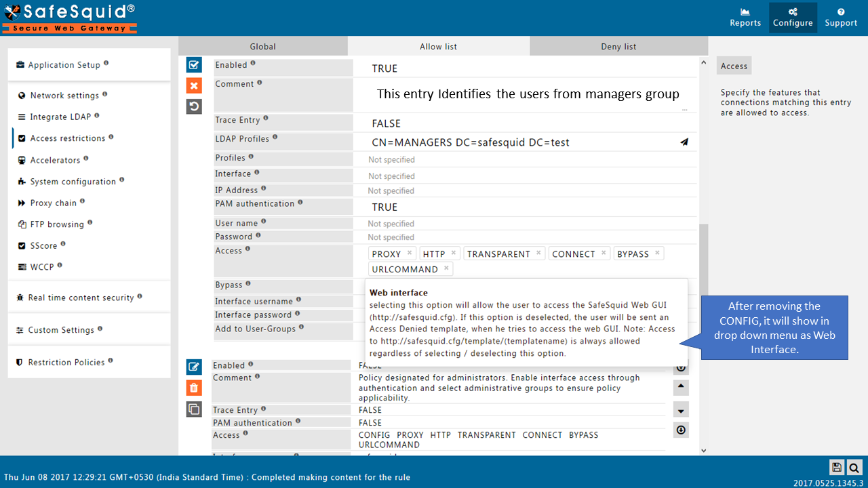868x488 pixels.
Task: Remove the URLCOMMAND access tag
Action: click(446, 268)
